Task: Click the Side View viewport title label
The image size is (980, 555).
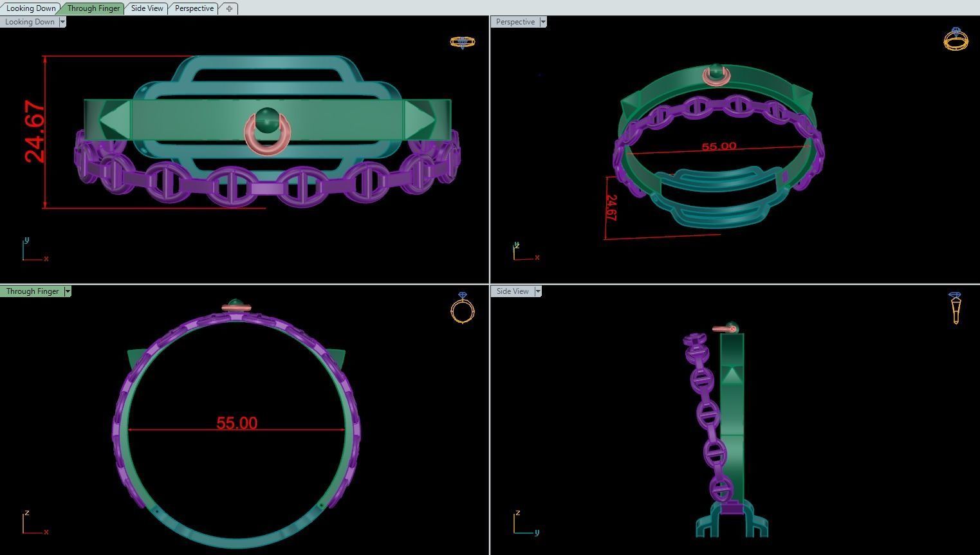Action: [x=513, y=291]
